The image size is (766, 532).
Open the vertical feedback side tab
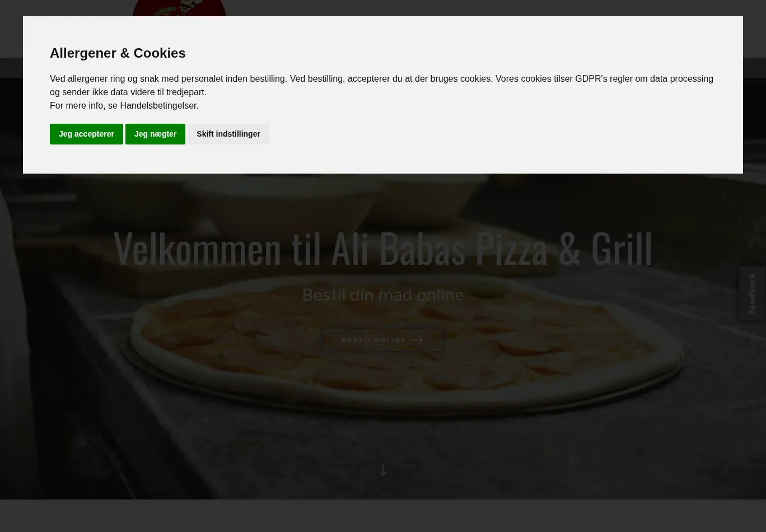752,293
